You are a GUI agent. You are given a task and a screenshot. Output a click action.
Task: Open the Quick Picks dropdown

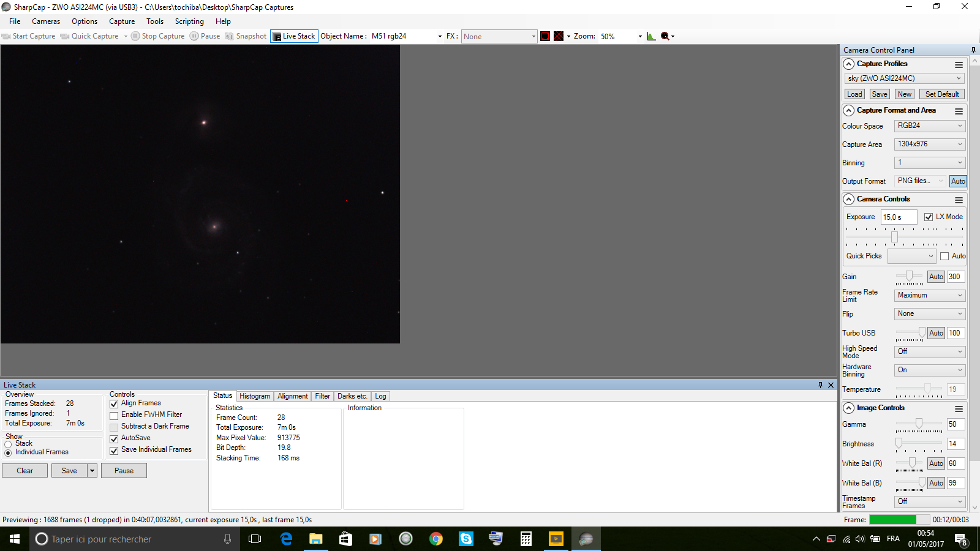[912, 256]
